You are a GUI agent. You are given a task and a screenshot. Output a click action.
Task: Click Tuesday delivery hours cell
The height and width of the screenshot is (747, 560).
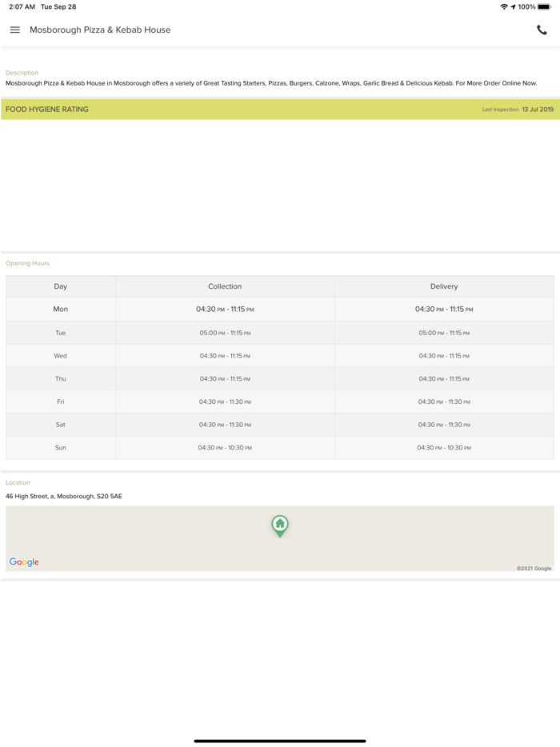click(x=444, y=333)
